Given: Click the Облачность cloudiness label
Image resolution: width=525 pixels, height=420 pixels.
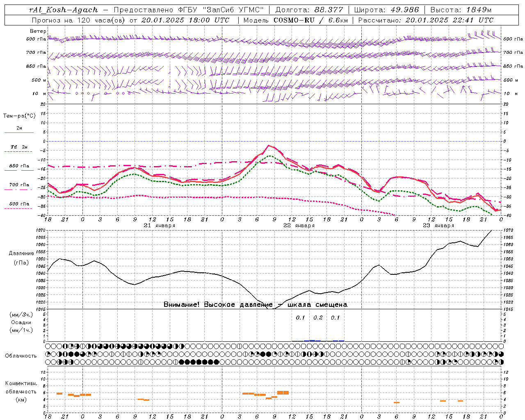Looking at the screenshot, I should (x=21, y=356).
